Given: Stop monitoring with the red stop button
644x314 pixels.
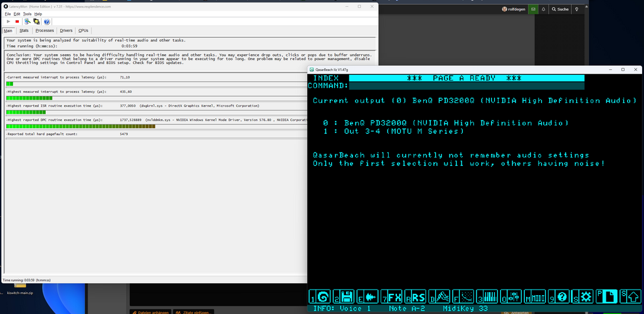Looking at the screenshot, I should [x=18, y=21].
